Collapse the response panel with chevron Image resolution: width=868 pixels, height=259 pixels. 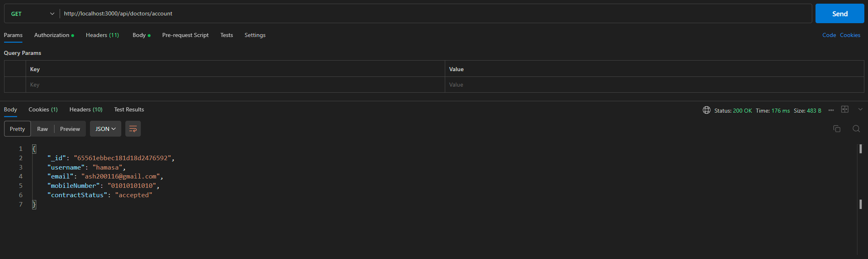[860, 109]
